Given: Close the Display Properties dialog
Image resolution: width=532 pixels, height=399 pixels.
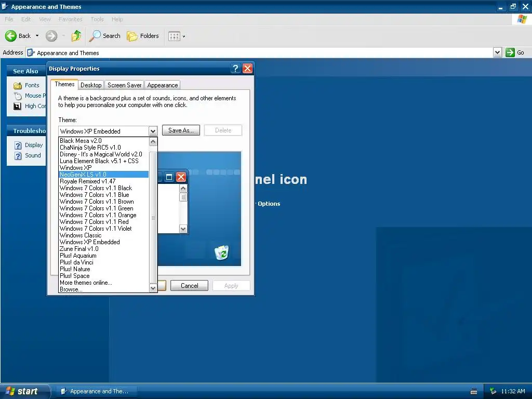Looking at the screenshot, I should point(248,69).
